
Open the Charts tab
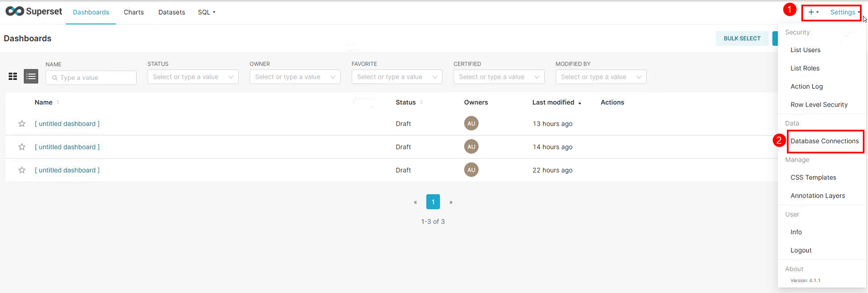134,12
